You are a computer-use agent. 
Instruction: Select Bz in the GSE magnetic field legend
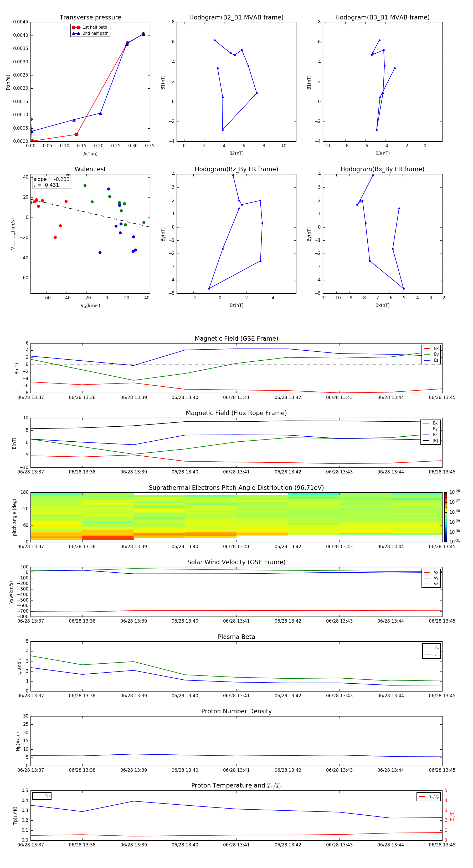431,360
